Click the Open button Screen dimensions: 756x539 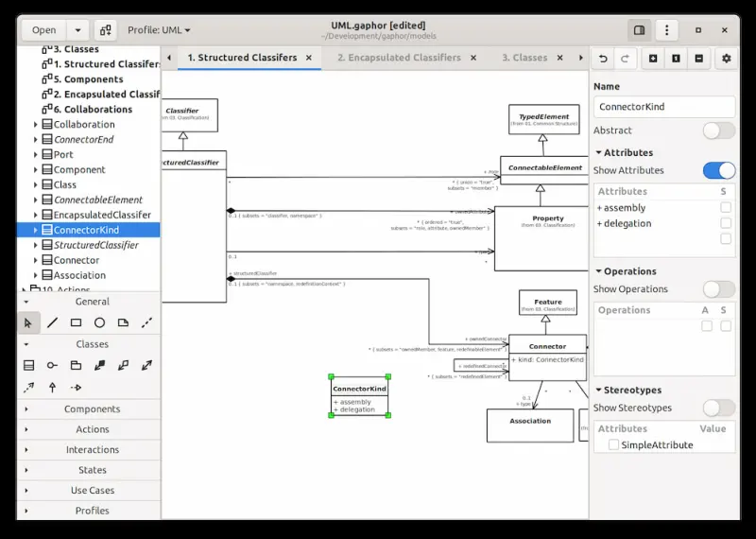click(44, 30)
